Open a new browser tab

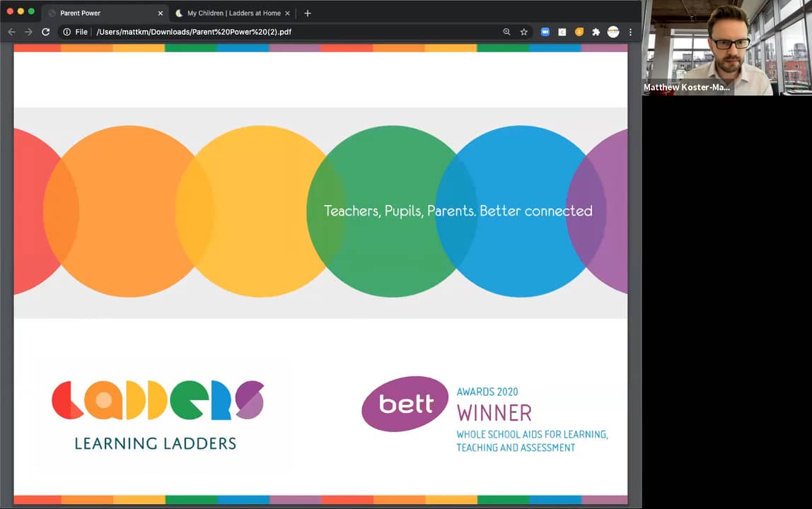coord(308,13)
